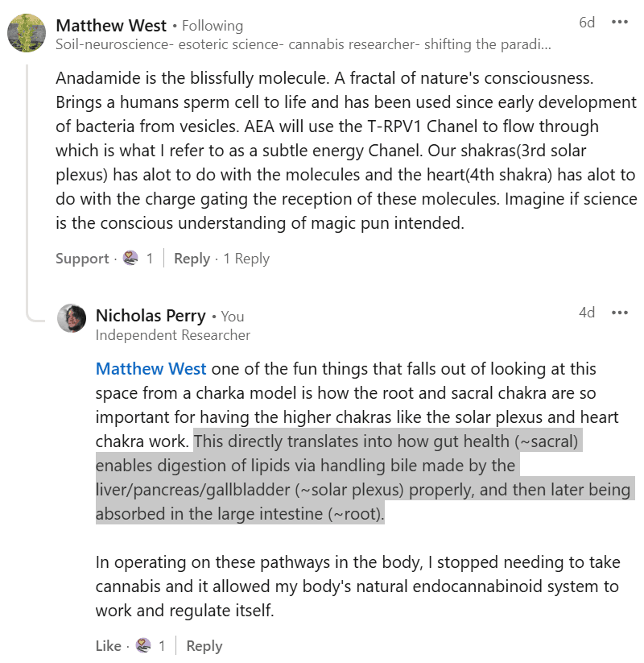644x663 pixels.
Task: Open Matthew West's name link in comment header
Action: (111, 26)
